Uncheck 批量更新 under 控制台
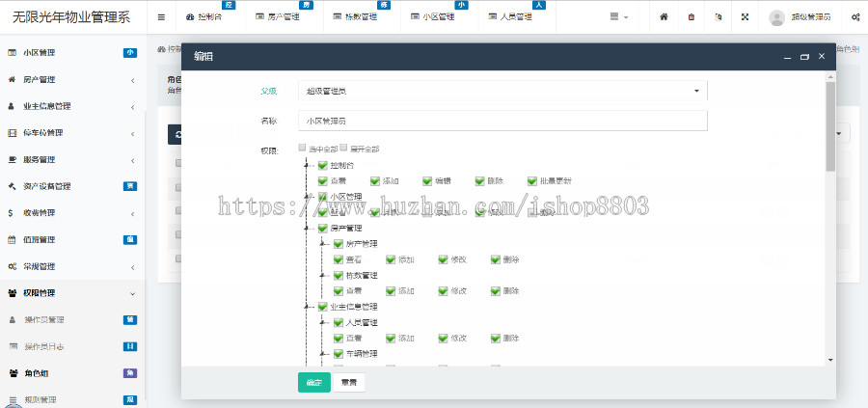This screenshot has height=408, width=868. (x=532, y=180)
